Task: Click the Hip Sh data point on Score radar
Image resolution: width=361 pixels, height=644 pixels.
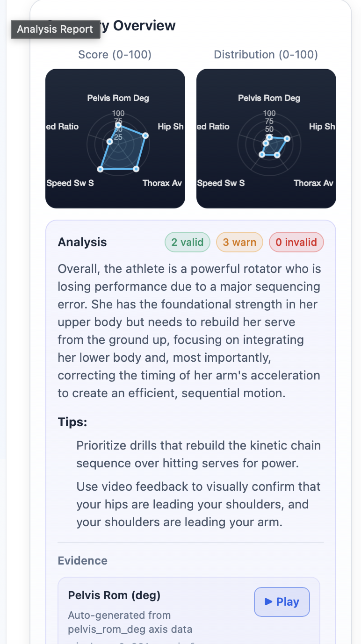Action: click(145, 135)
